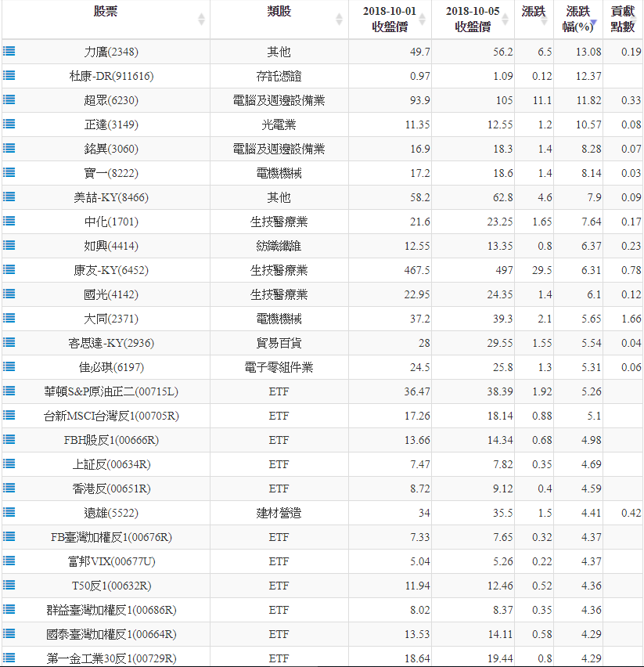Click the 建材營造 category cell for 遠雄
Viewport: 644px width, 667px height.
pos(279,513)
